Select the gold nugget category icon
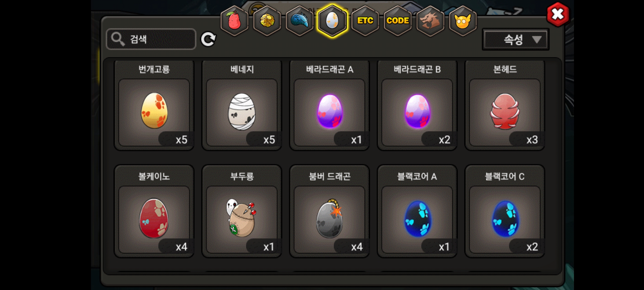 point(267,21)
